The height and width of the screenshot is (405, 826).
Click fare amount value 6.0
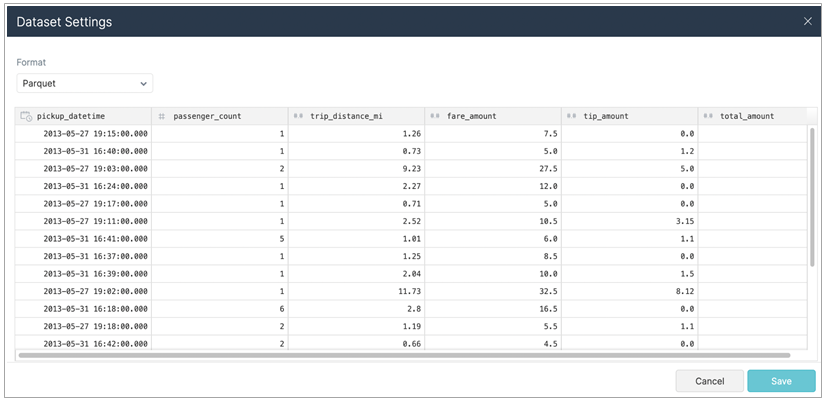coord(550,239)
